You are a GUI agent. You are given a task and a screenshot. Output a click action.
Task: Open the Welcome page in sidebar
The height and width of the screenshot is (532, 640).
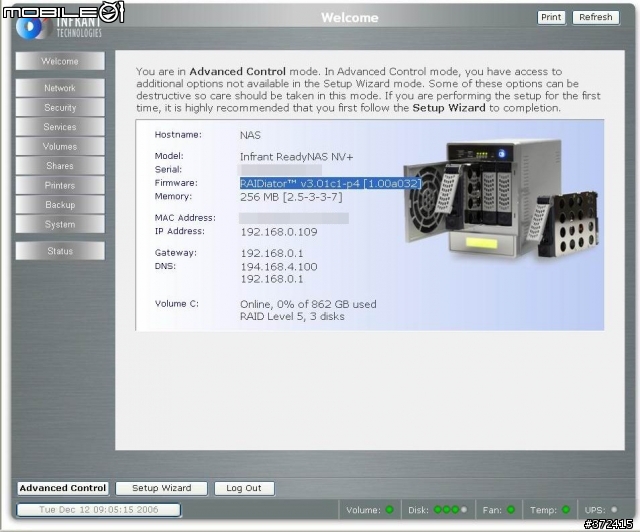coord(60,61)
